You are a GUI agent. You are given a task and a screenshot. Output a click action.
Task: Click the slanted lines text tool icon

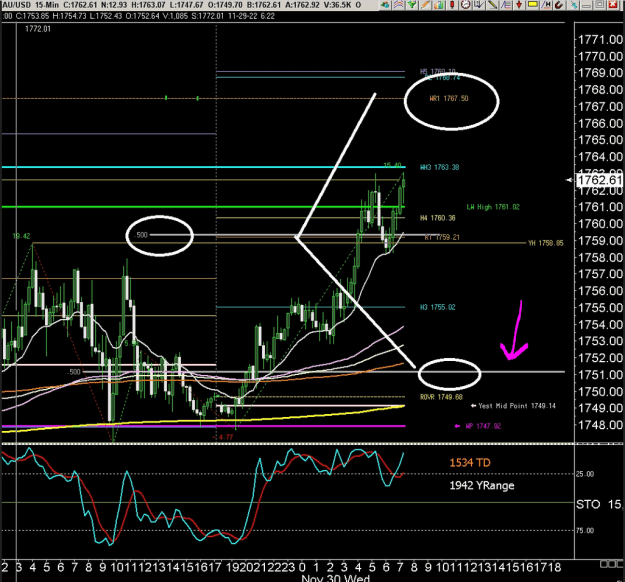click(x=506, y=5)
